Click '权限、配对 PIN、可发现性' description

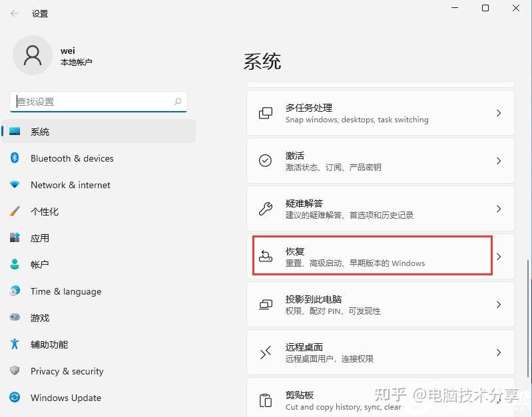tap(333, 311)
